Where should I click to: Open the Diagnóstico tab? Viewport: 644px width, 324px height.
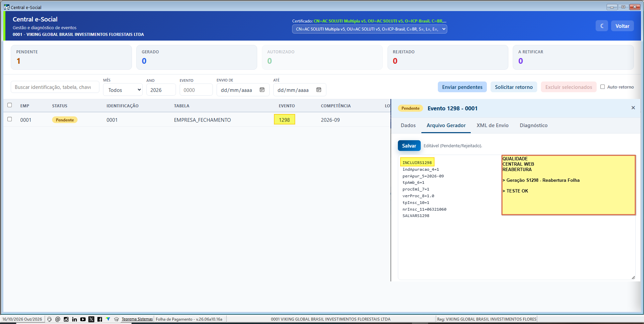click(534, 125)
